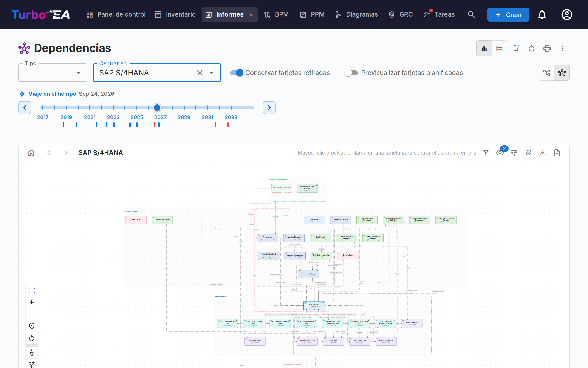The height and width of the screenshot is (368, 588).
Task: Navigate back in diagram history
Action: click(x=49, y=153)
